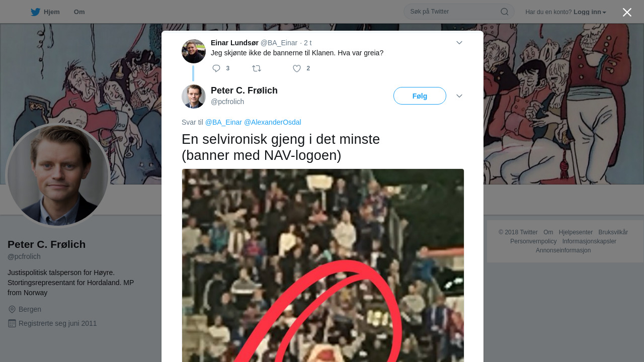
Task: Click the Twitter bird Hjem icon
Action: [35, 12]
